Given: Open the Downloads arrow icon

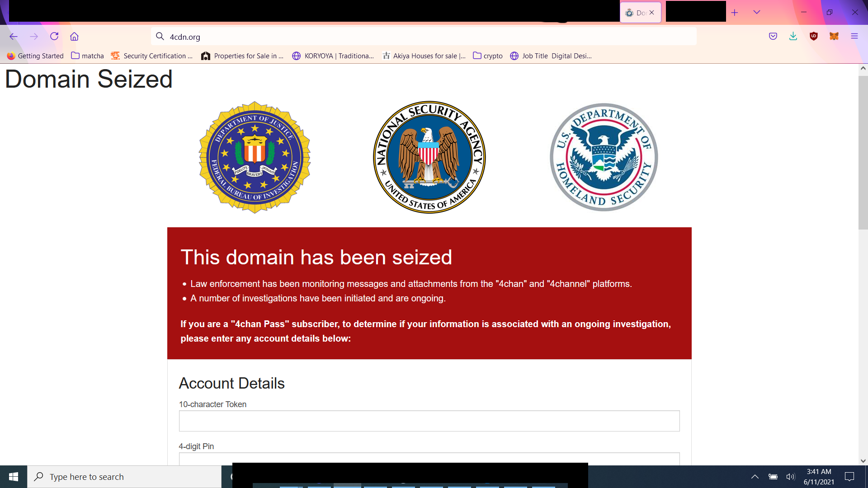Looking at the screenshot, I should (x=793, y=37).
